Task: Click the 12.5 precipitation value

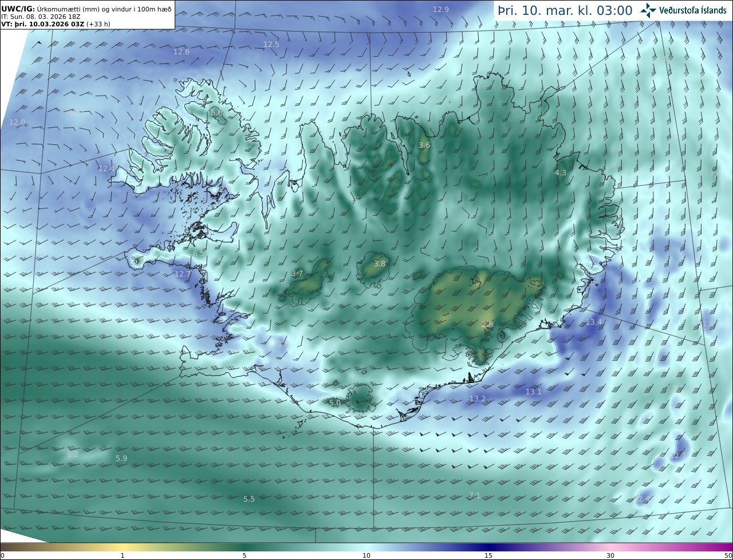Action: (271, 44)
